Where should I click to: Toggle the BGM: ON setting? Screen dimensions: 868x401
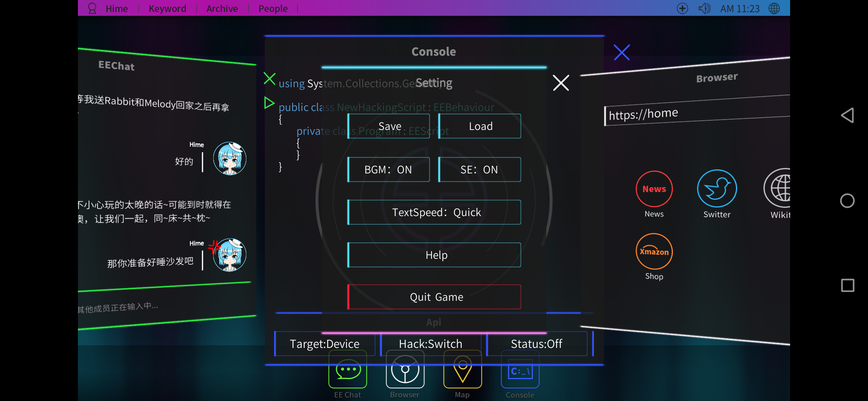click(389, 170)
